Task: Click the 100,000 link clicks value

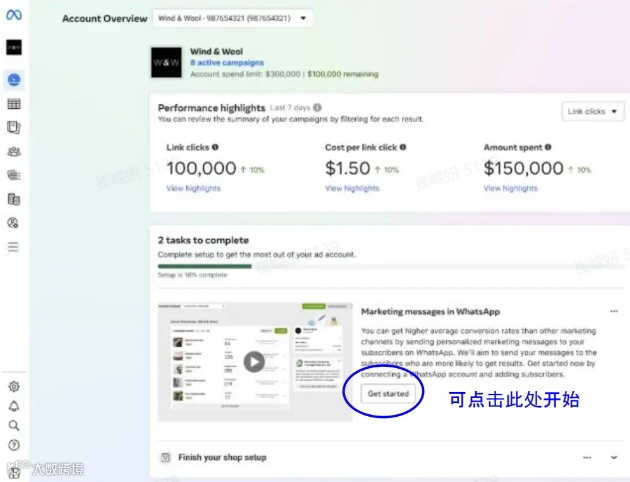Action: (x=201, y=168)
